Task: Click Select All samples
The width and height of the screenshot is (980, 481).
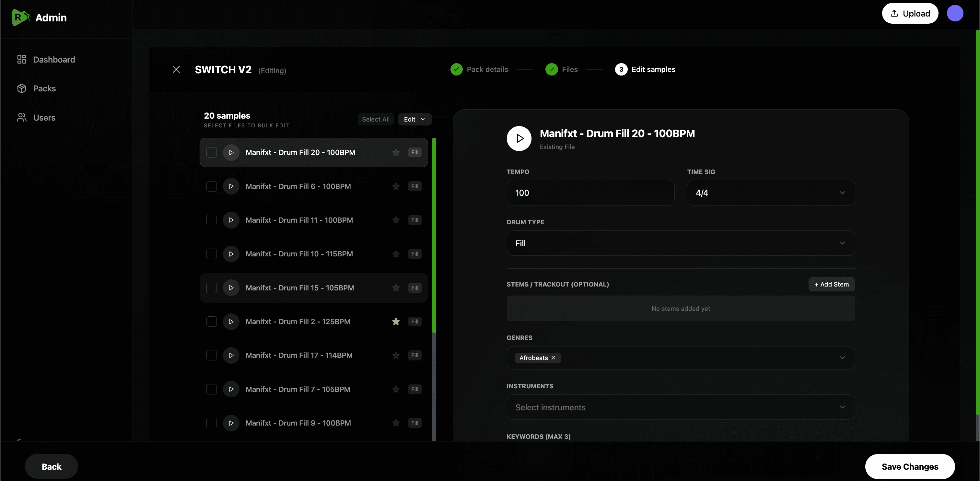Action: click(376, 119)
